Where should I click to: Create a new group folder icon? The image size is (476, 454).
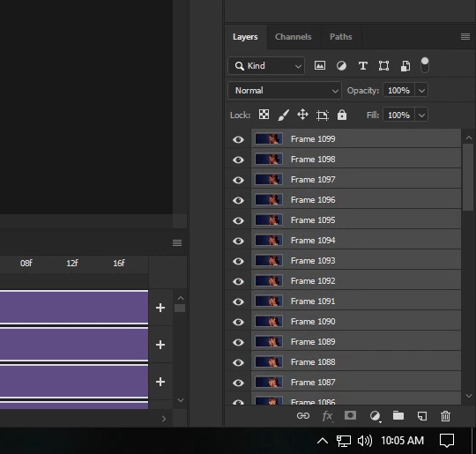click(398, 415)
